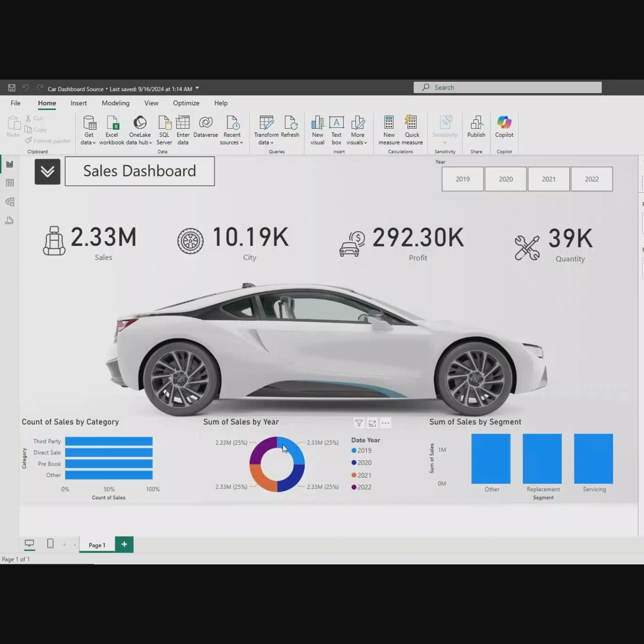
Task: Click the Search input box
Action: (x=508, y=88)
